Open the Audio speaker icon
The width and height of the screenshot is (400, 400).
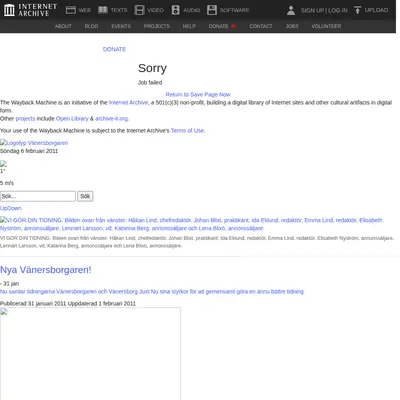pos(176,10)
